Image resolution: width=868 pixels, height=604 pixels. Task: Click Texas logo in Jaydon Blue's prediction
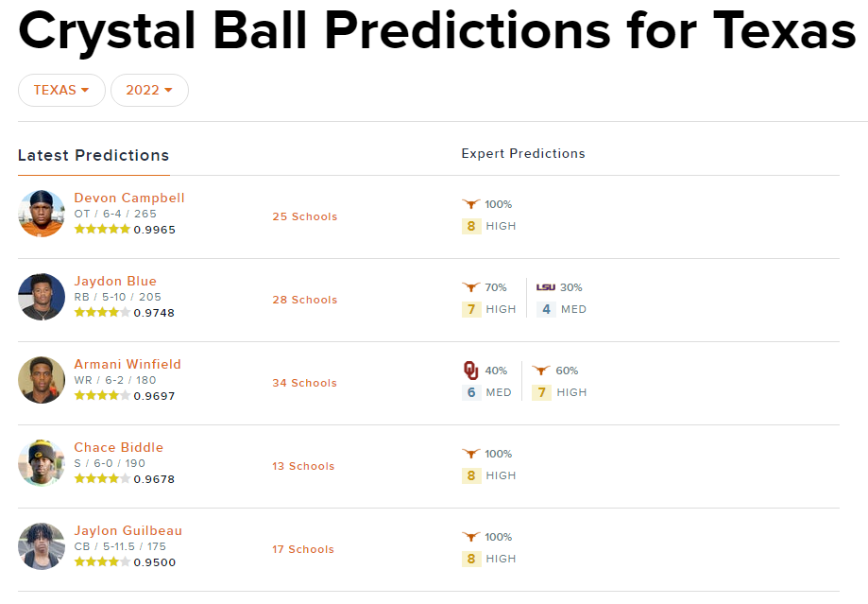coord(470,287)
